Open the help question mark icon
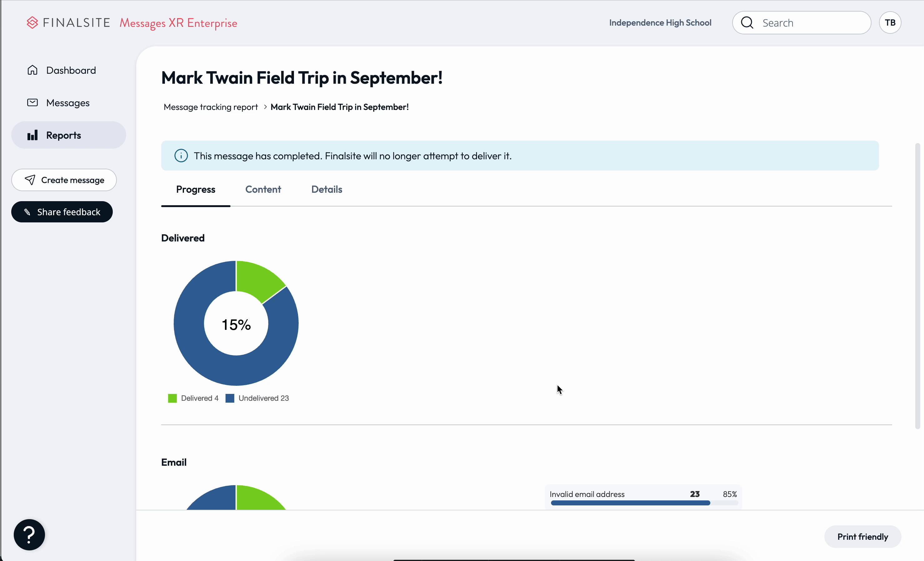Viewport: 924px width, 561px height. tap(29, 534)
